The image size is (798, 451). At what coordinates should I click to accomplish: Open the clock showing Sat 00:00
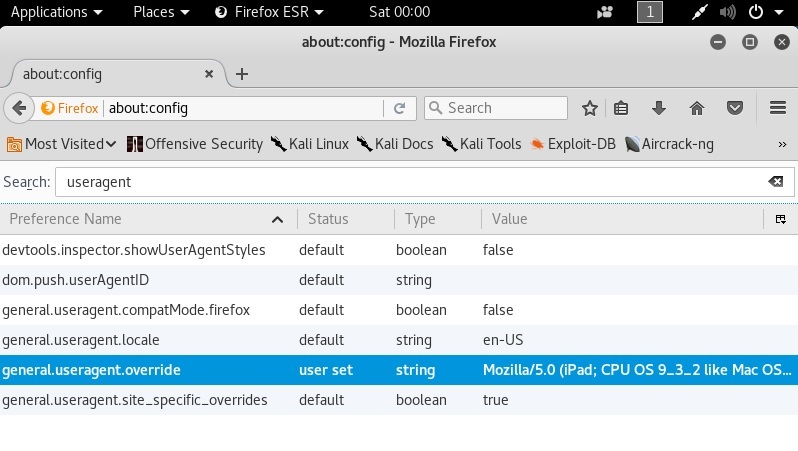click(x=400, y=12)
